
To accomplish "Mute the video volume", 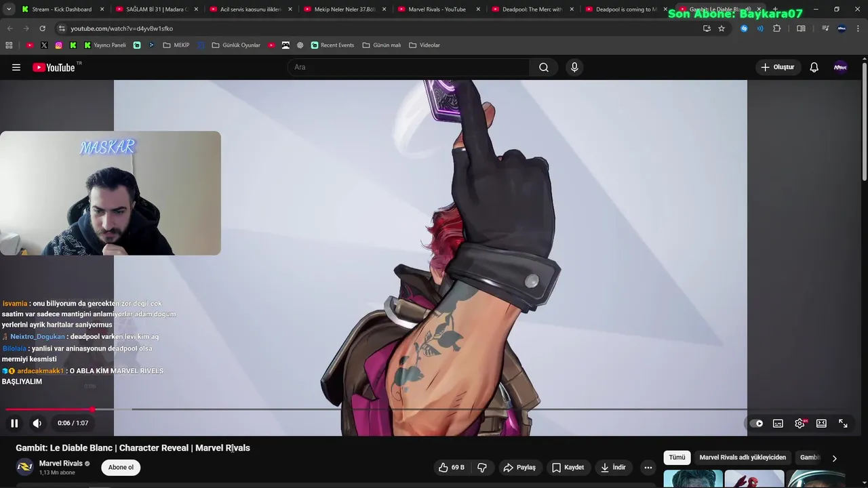I will (x=37, y=423).
